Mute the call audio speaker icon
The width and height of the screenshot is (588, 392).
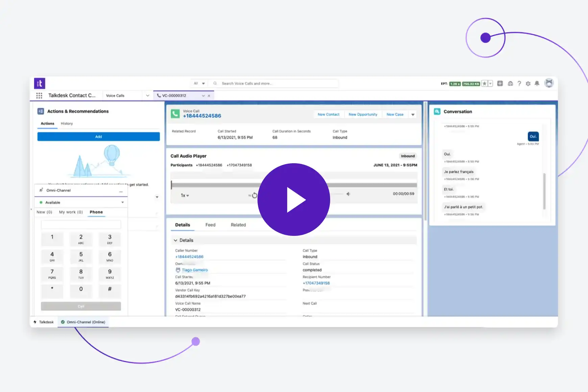(x=348, y=194)
